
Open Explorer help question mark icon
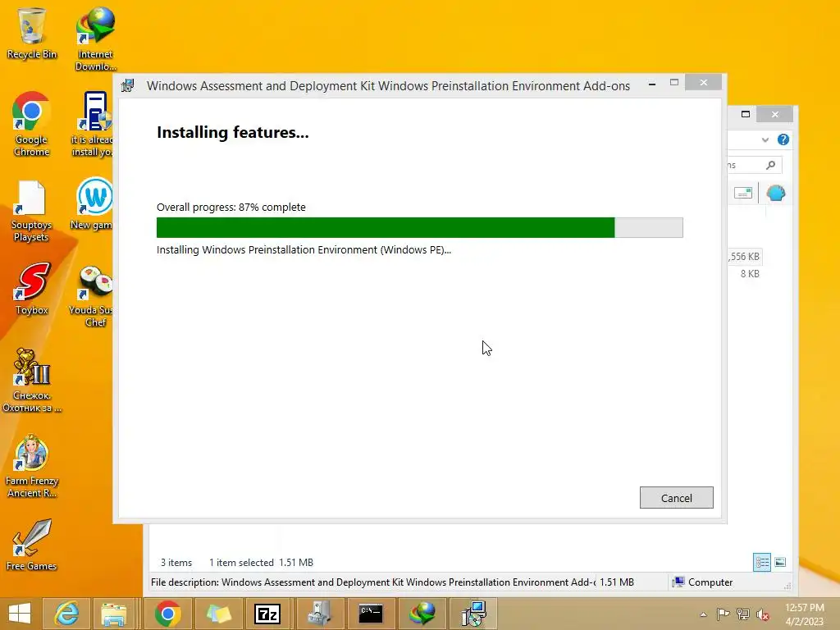point(783,139)
